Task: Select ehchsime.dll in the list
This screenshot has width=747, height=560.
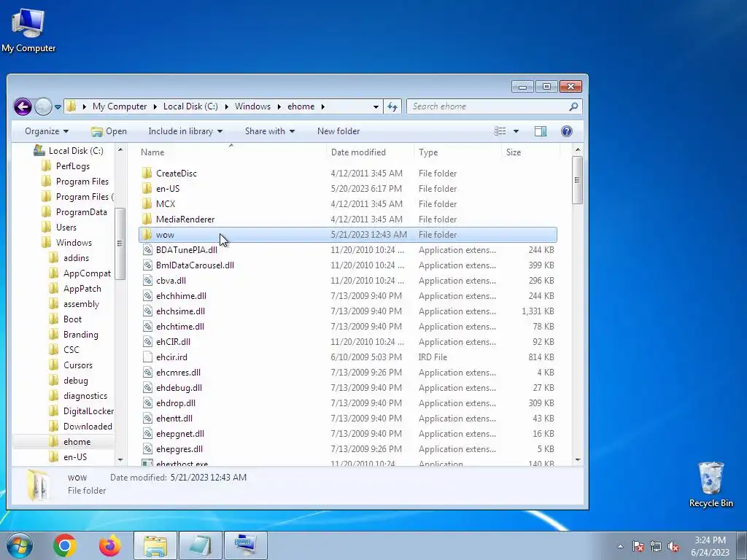Action: coord(180,311)
